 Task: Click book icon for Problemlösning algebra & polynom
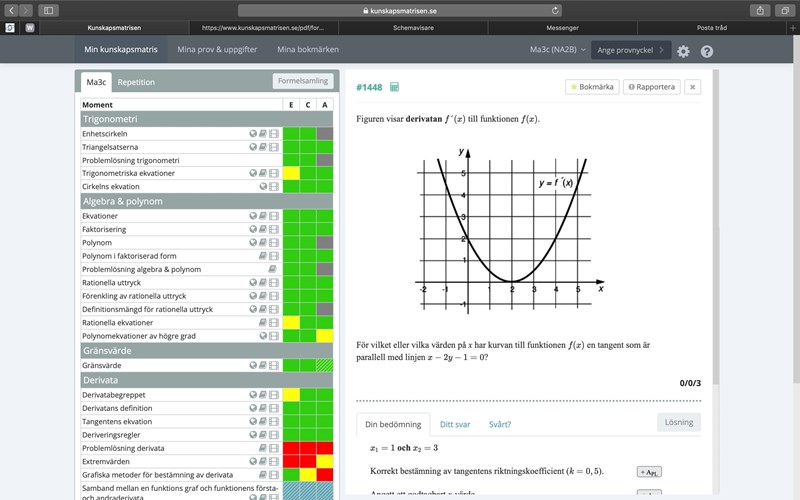click(x=273, y=269)
